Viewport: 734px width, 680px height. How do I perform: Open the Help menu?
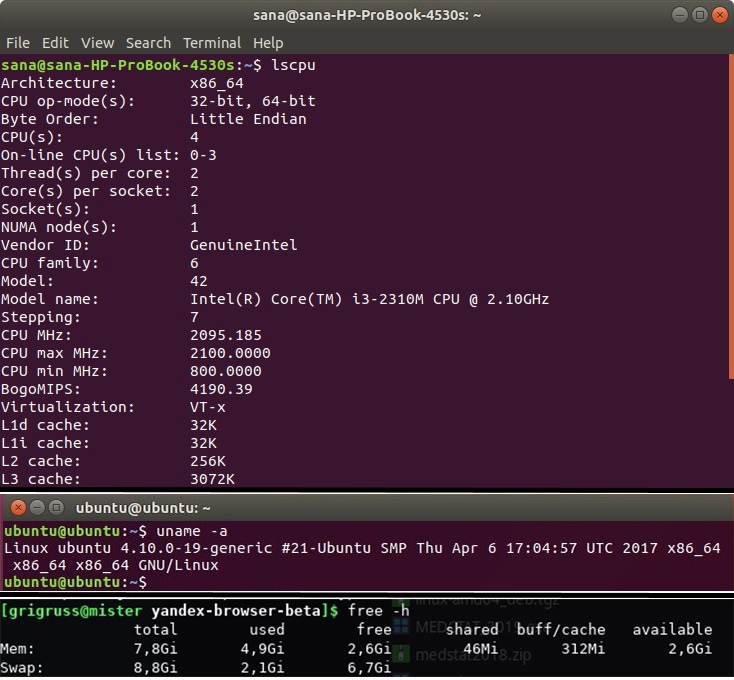pyautogui.click(x=268, y=43)
